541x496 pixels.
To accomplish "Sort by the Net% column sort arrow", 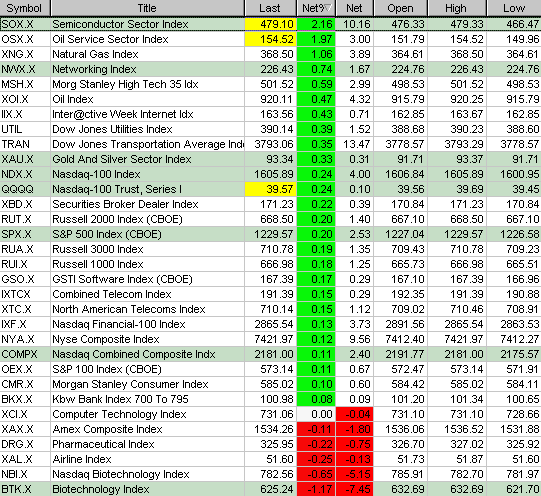I will coord(328,8).
